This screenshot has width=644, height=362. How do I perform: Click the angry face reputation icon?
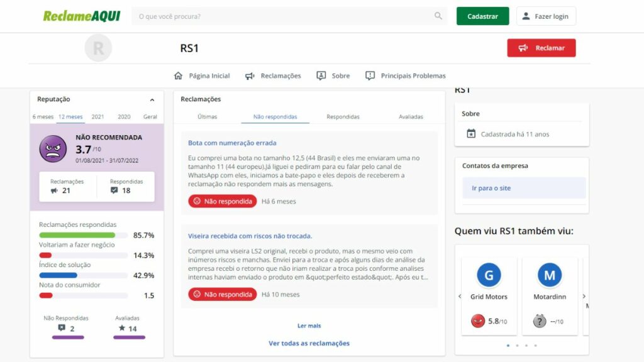(x=53, y=149)
